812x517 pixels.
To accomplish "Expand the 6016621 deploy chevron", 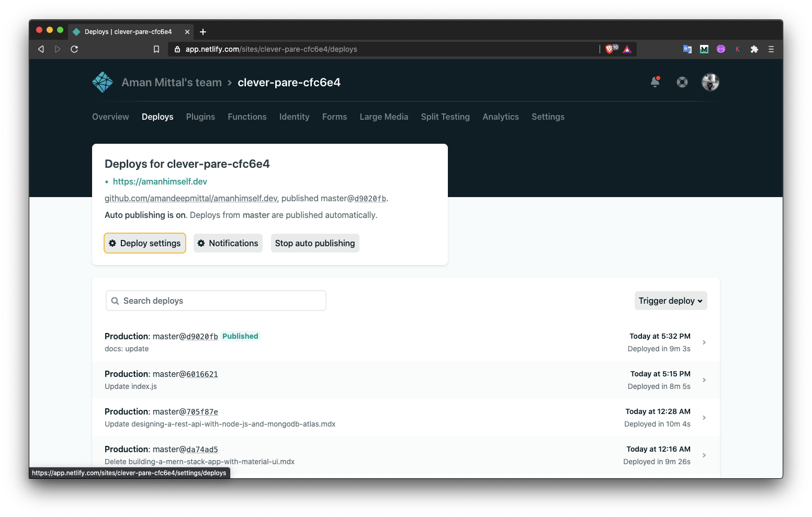I will point(704,380).
